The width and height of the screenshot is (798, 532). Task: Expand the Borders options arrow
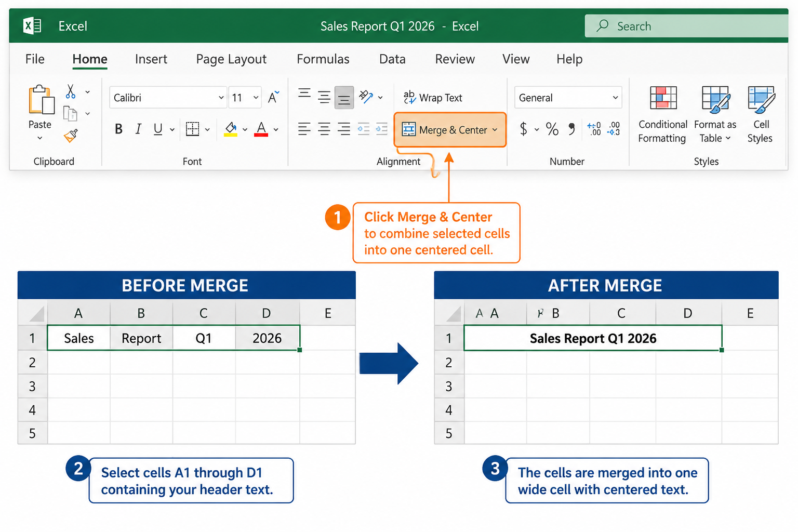point(207,129)
